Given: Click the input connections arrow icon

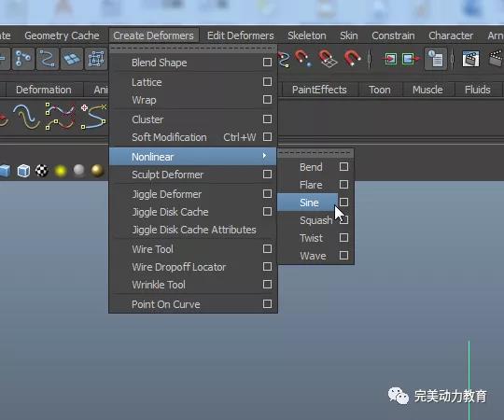Looking at the screenshot, I should coord(390,59).
